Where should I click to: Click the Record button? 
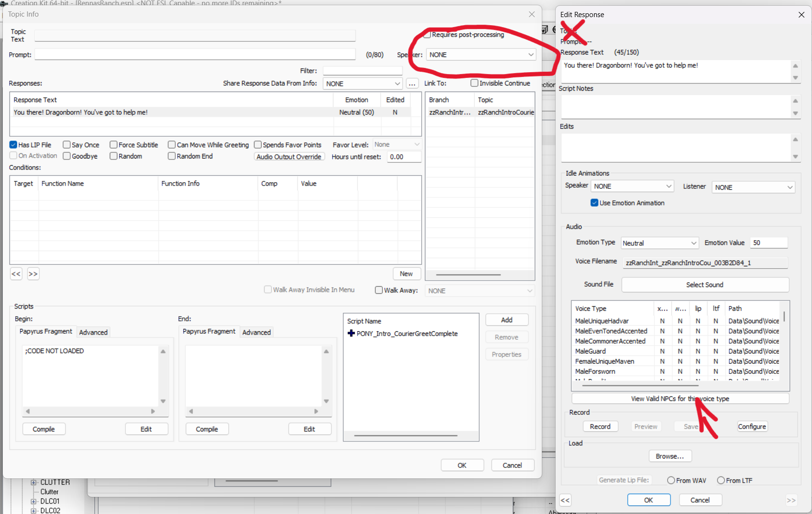click(x=600, y=427)
